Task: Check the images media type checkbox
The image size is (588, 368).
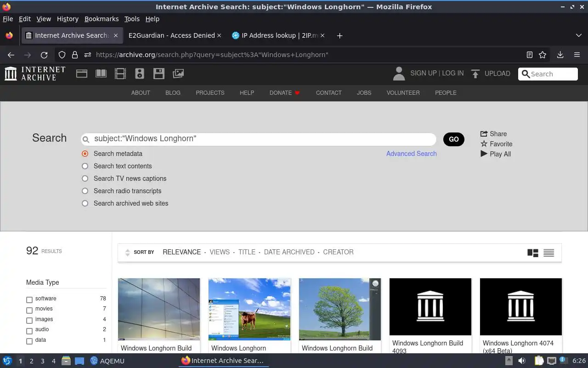Action: (x=29, y=320)
